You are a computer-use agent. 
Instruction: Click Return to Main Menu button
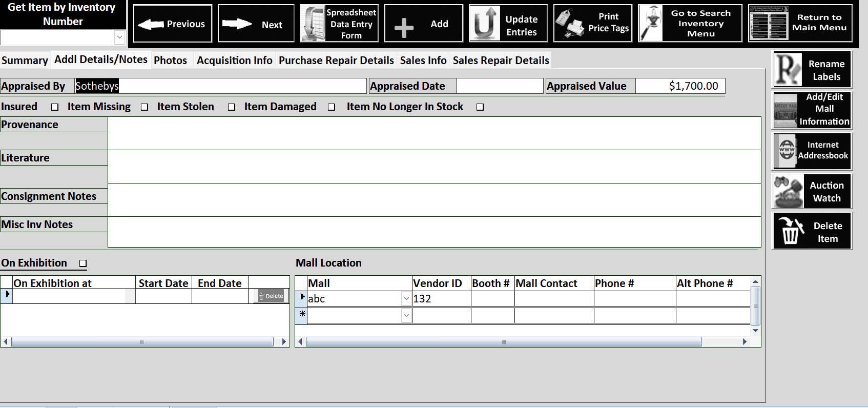tap(800, 23)
